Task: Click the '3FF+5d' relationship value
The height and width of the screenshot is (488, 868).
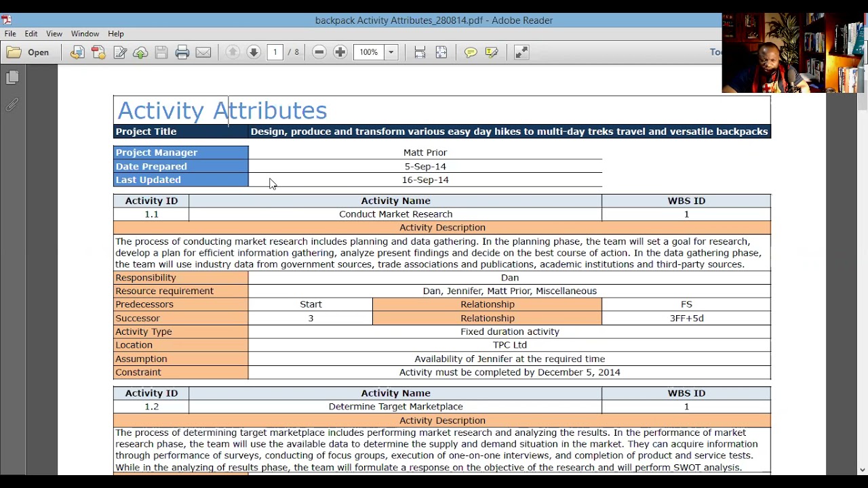Action: click(686, 318)
